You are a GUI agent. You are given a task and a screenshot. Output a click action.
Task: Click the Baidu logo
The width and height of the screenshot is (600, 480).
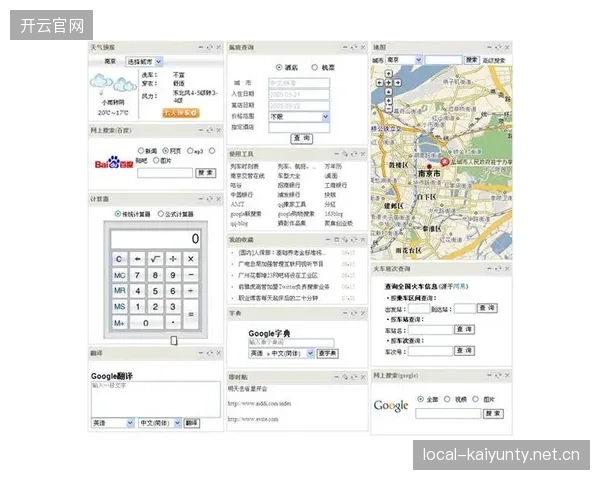pyautogui.click(x=114, y=163)
